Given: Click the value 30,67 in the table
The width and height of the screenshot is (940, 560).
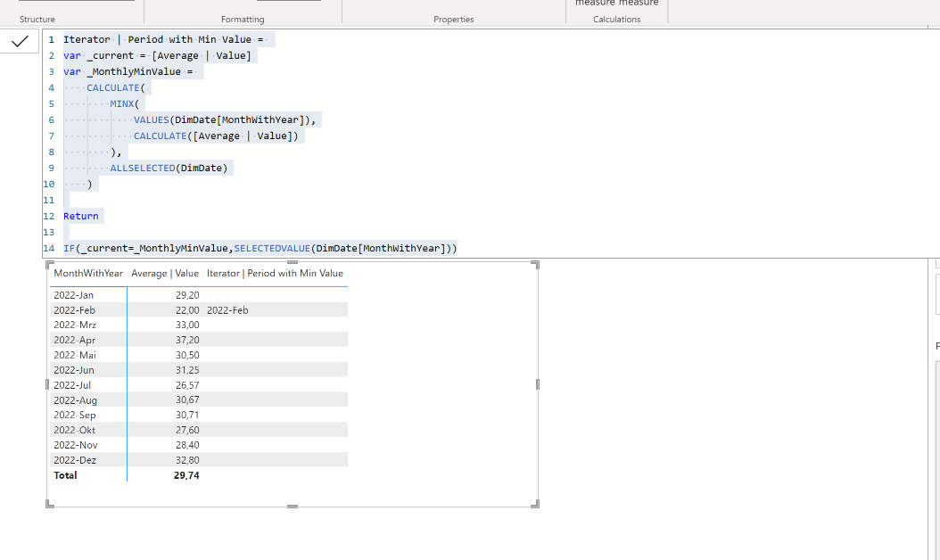Looking at the screenshot, I should click(x=187, y=399).
